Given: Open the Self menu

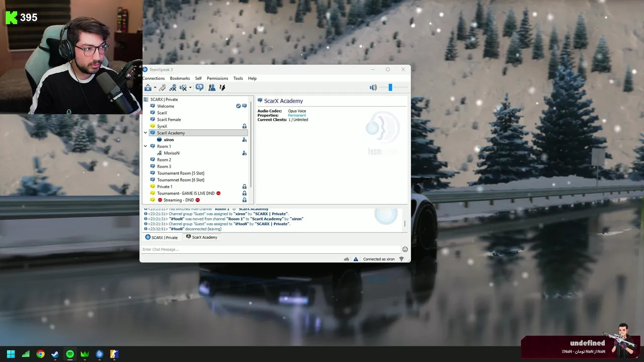Looking at the screenshot, I should click(198, 78).
